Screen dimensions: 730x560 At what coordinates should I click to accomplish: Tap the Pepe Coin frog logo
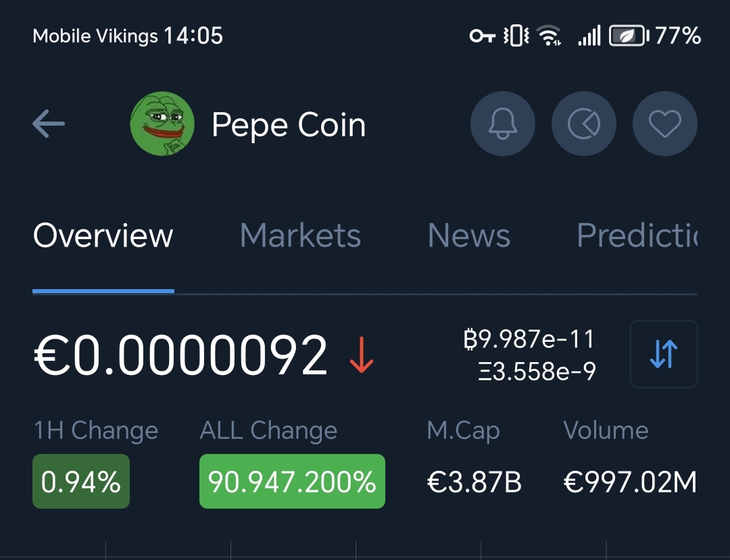click(x=162, y=124)
